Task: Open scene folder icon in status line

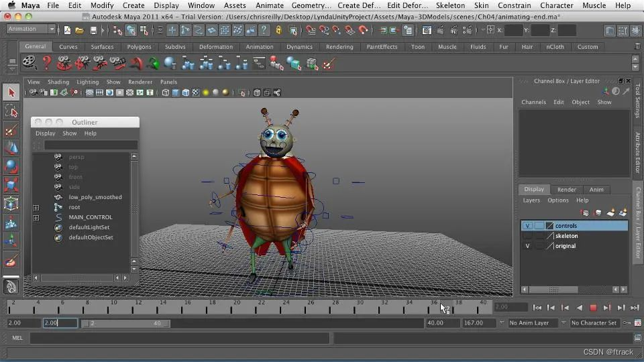Action: point(80,30)
